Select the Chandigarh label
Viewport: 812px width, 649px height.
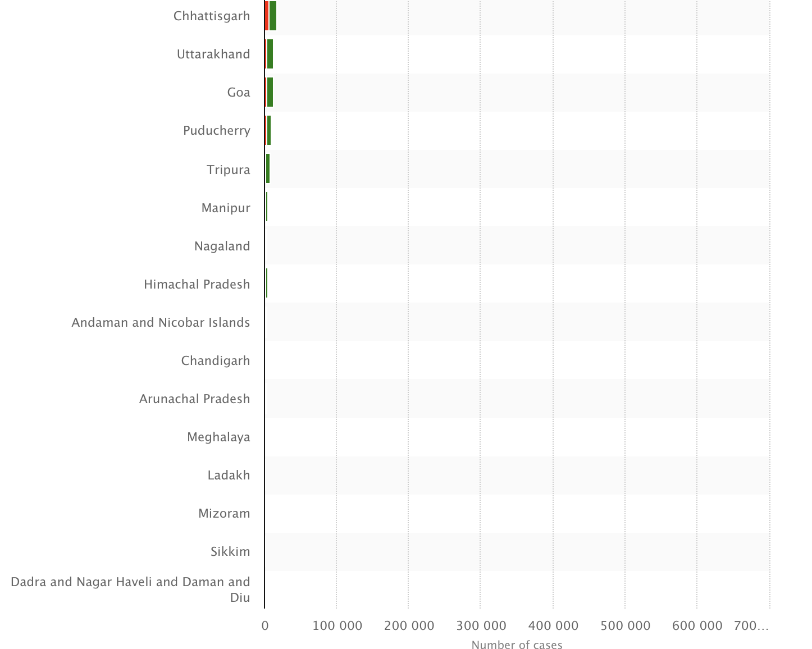pyautogui.click(x=216, y=360)
